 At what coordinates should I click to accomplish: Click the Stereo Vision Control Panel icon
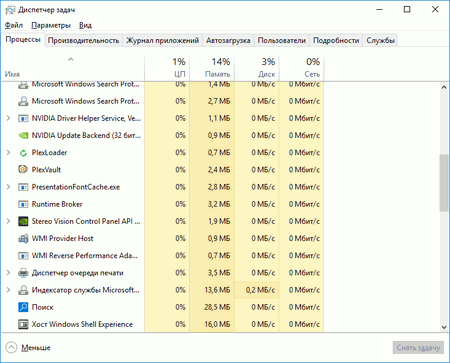point(23,221)
